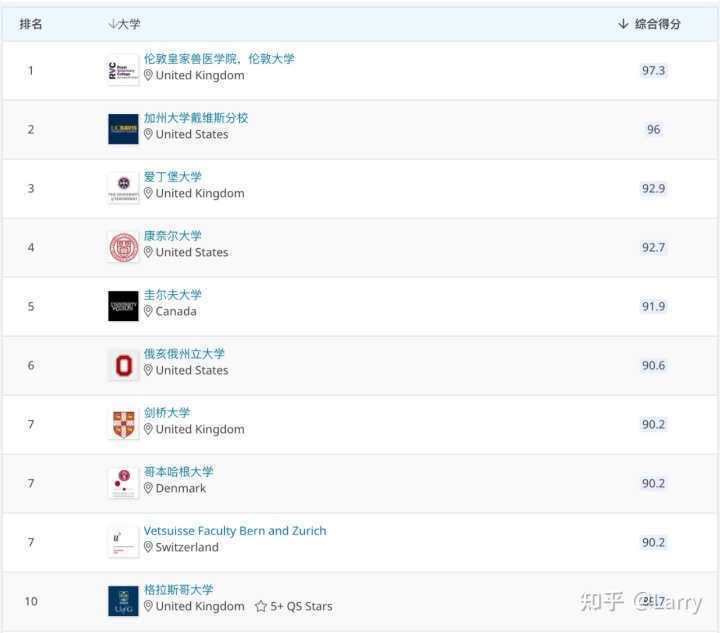Click the University of Edinburgh logo
This screenshot has width=720, height=633.
(x=123, y=188)
